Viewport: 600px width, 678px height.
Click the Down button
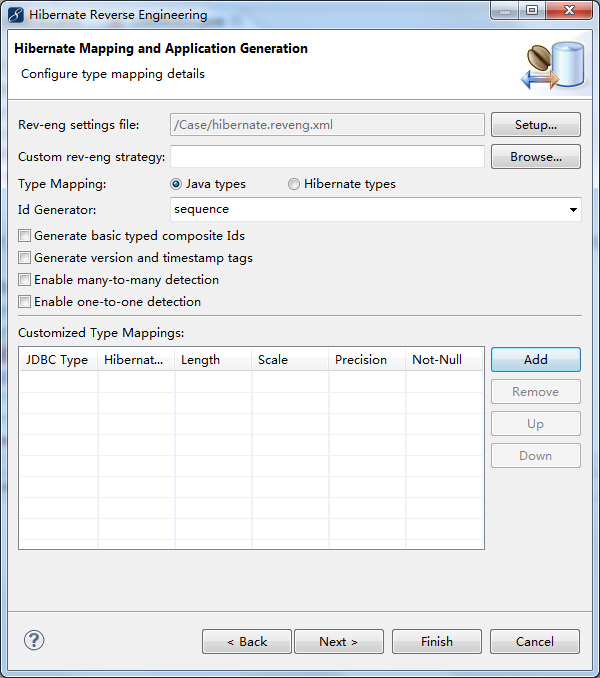(536, 455)
